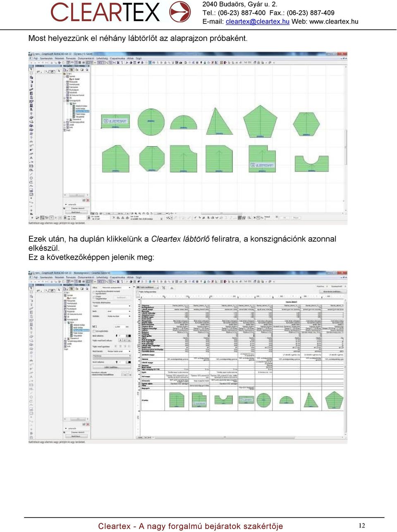Select hexagon doormat on floor plan

coord(306,124)
